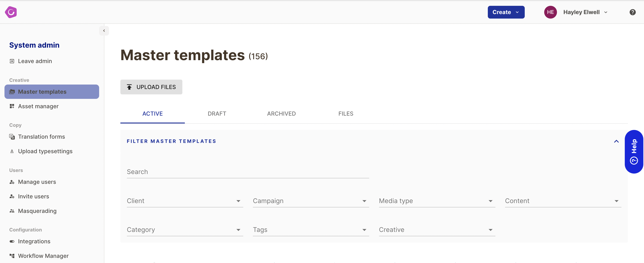Click the upload arrow icon
The image size is (644, 263).
pos(129,87)
